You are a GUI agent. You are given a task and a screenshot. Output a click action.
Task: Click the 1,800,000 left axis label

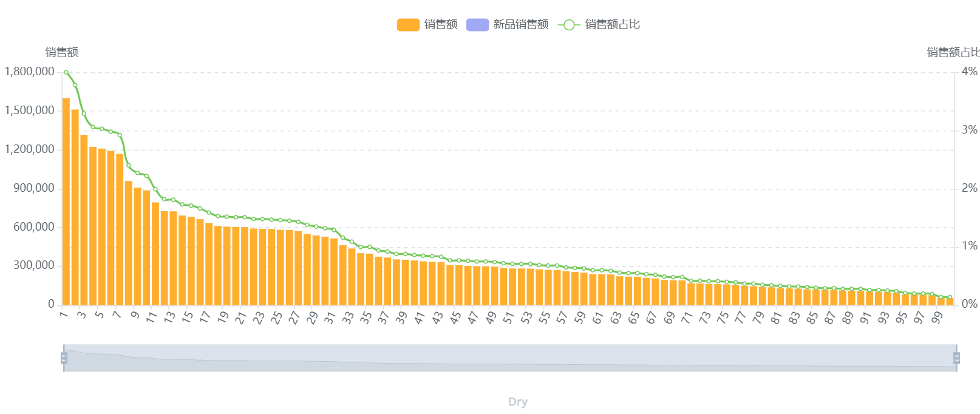pyautogui.click(x=29, y=72)
